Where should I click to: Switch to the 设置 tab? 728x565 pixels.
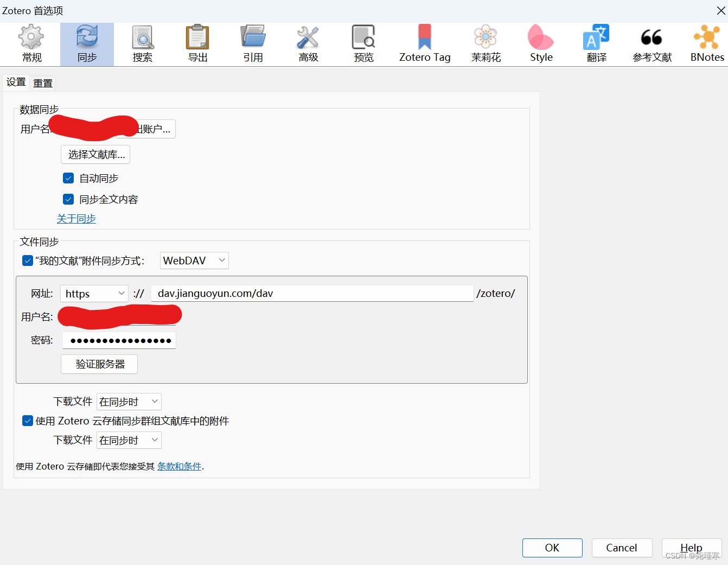click(x=16, y=82)
